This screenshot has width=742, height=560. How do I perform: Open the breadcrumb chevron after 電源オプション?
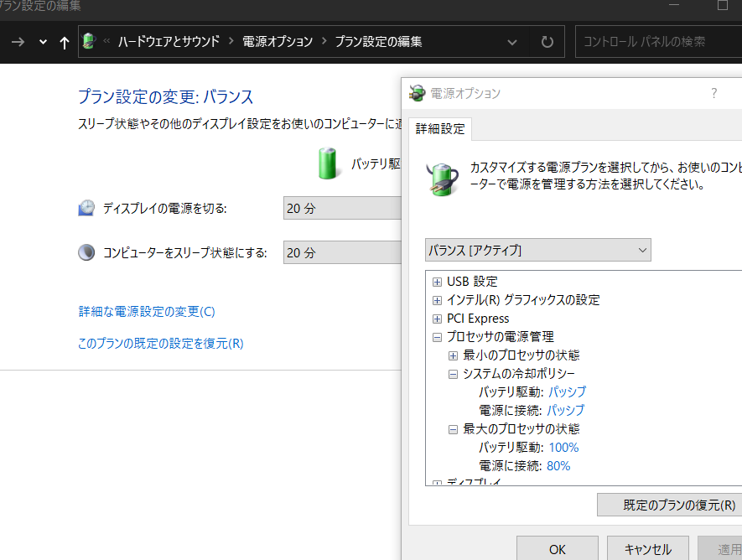click(x=324, y=41)
